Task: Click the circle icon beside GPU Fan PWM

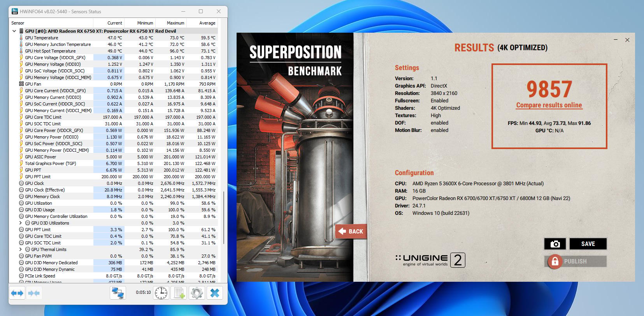Action: click(x=21, y=256)
